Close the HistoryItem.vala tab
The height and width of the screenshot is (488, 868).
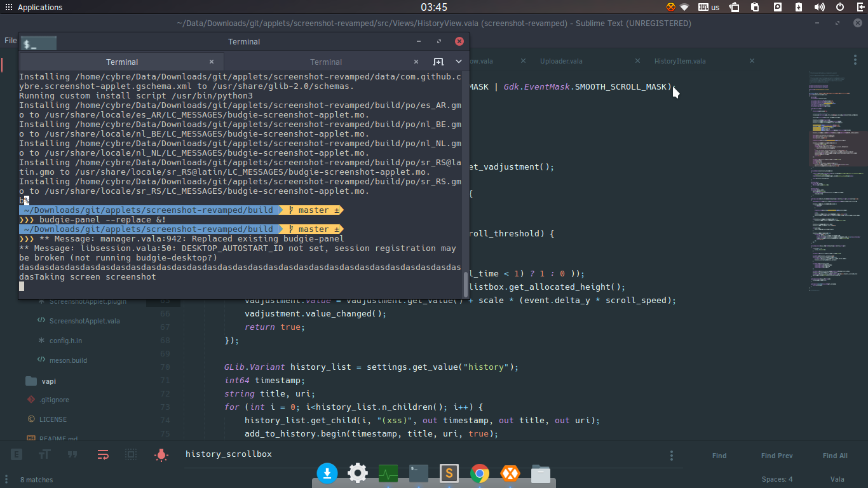[752, 61]
